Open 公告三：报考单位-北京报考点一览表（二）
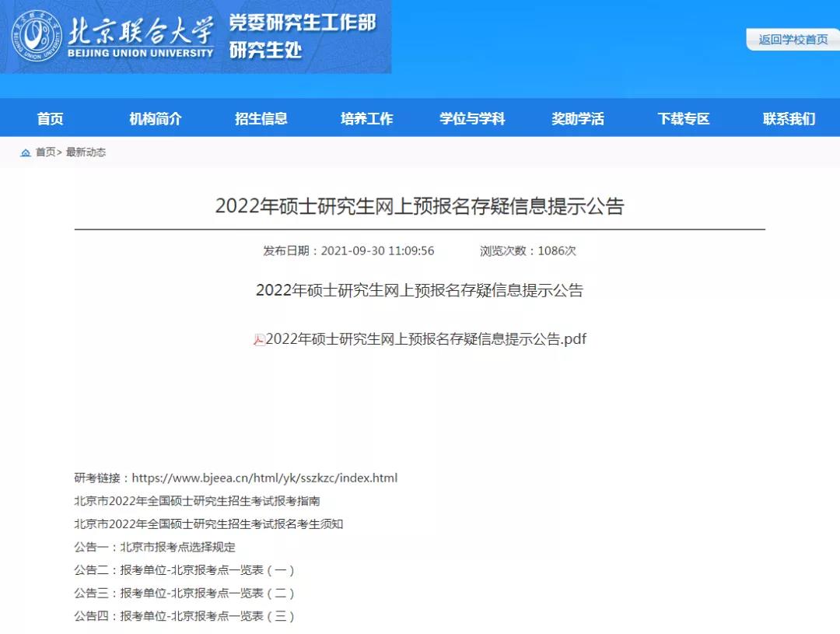The height and width of the screenshot is (634, 840). pyautogui.click(x=184, y=594)
